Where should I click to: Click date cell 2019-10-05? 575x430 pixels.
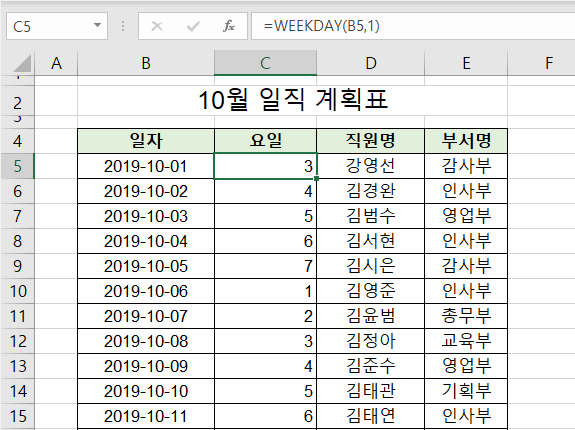[146, 266]
